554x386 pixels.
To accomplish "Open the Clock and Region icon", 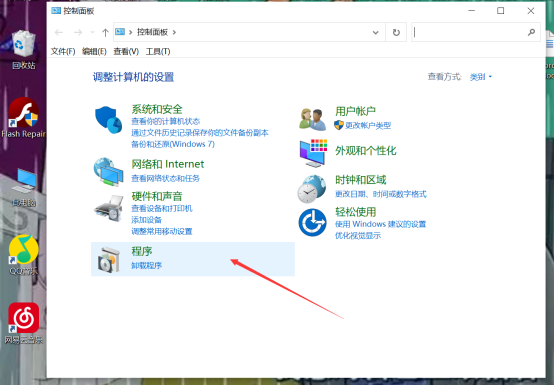I will click(x=312, y=189).
